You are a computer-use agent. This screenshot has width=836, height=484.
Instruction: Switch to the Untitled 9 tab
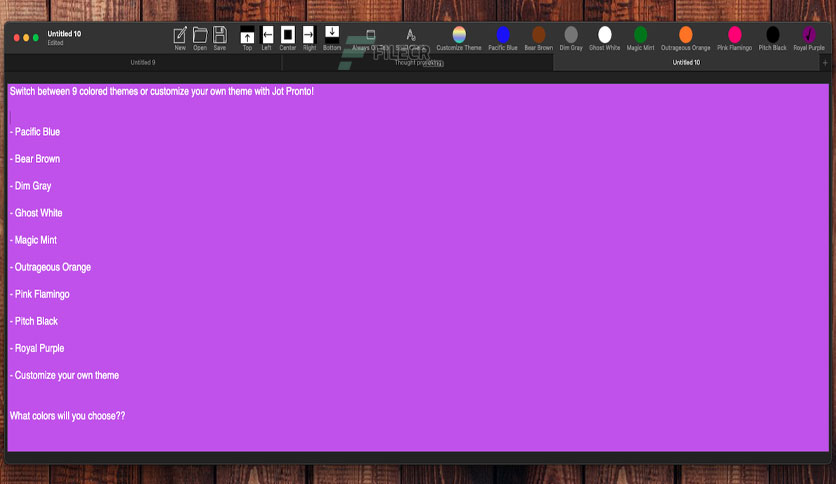click(x=143, y=62)
